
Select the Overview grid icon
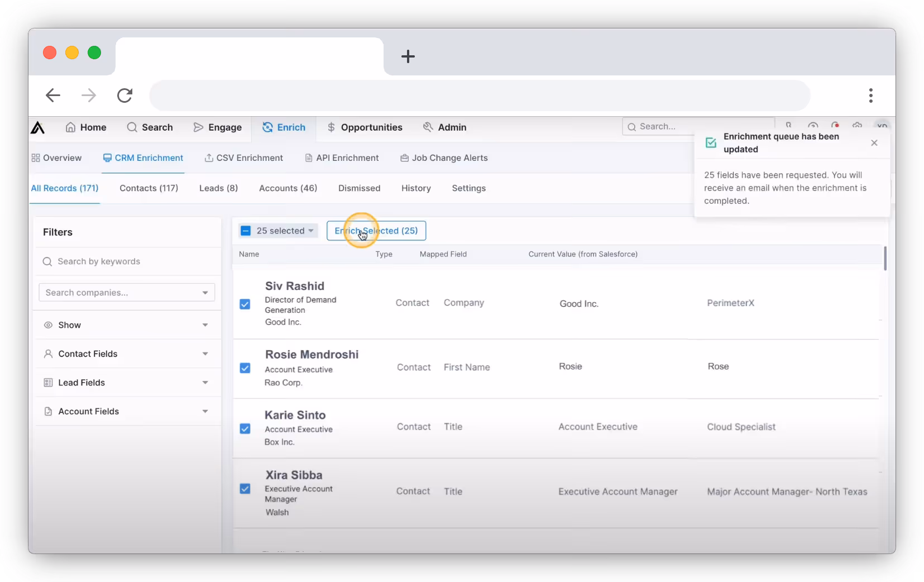pos(35,158)
